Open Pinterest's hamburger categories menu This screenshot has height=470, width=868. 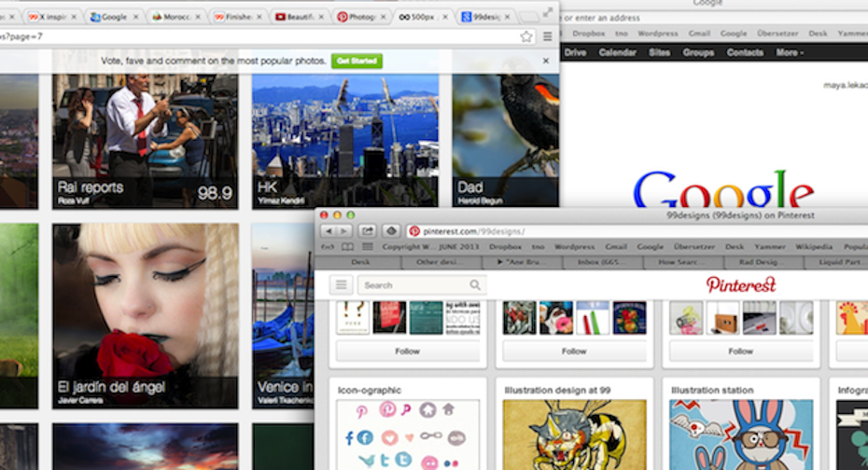[341, 285]
